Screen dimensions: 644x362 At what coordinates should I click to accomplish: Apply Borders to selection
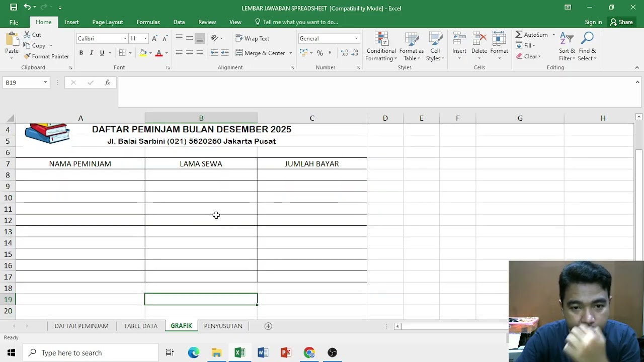122,53
